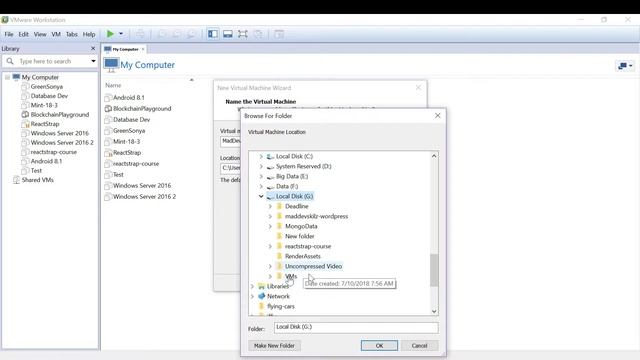Image resolution: width=640 pixels, height=360 pixels.
Task: Click the Make New Folder button
Action: tap(274, 346)
